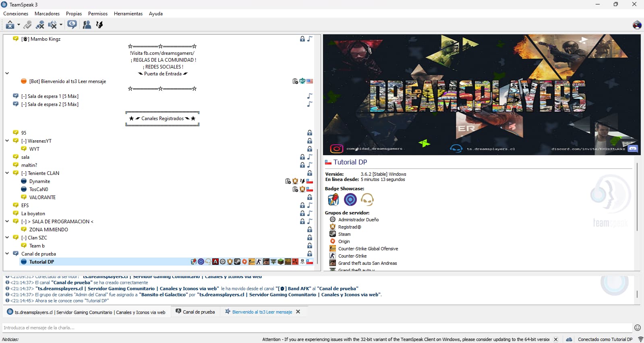This screenshot has height=343, width=644.
Task: Collapse SALA DE PROGRAMACION channel arrow
Action: tap(7, 221)
